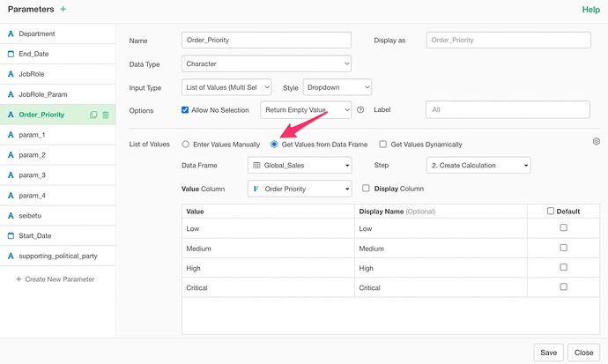Select the End_Date parameter
608x364 pixels.
tap(58, 54)
